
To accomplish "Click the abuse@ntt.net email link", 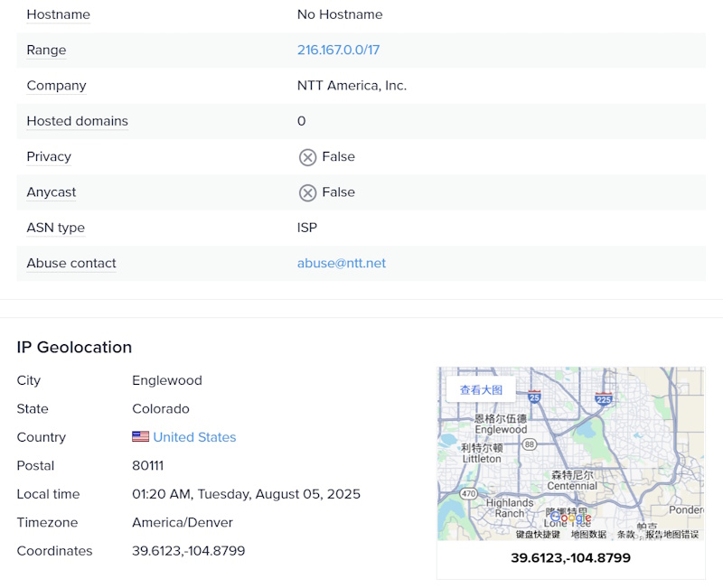I will (x=341, y=264).
